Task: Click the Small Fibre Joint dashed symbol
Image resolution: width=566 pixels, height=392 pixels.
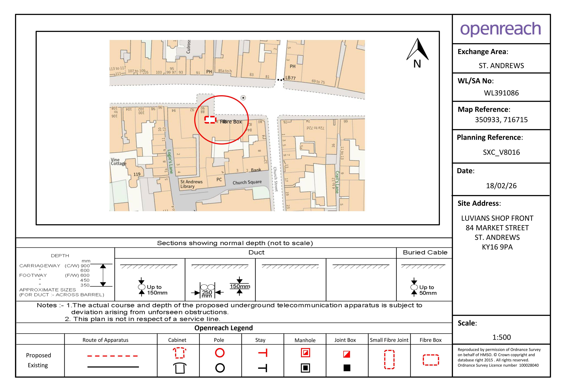Action: [389, 360]
